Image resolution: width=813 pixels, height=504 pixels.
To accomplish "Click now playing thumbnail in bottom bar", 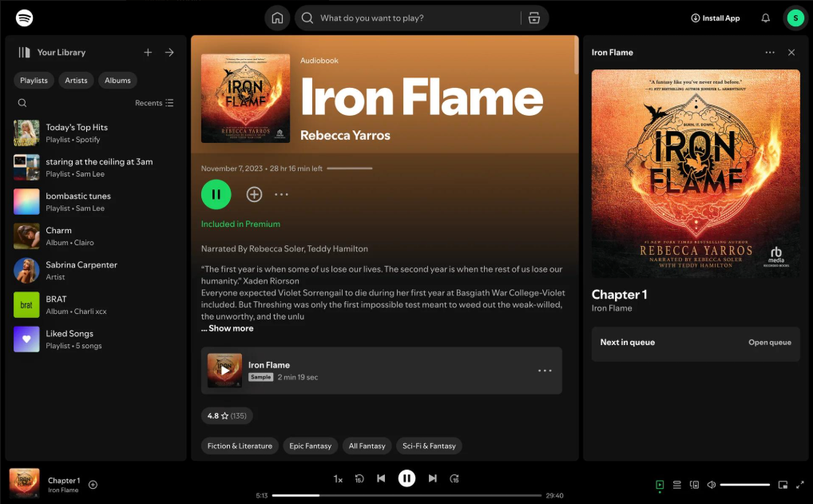I will [25, 483].
